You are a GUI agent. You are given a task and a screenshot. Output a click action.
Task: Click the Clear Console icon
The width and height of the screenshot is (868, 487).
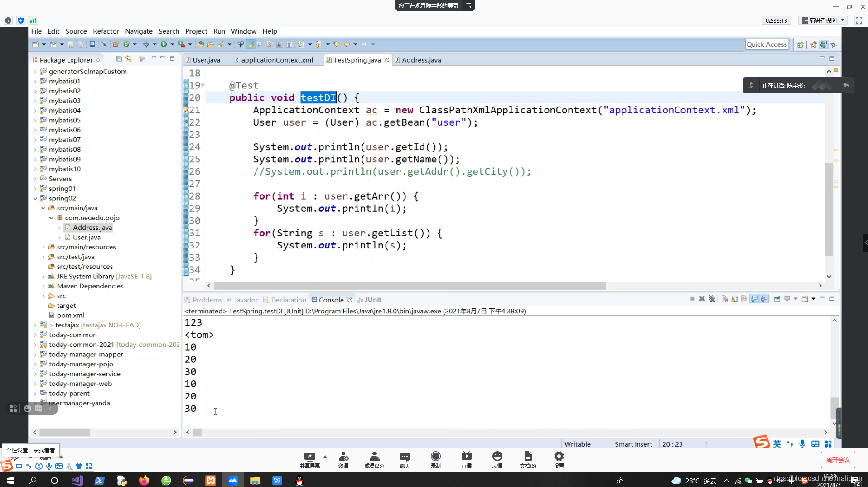click(725, 299)
